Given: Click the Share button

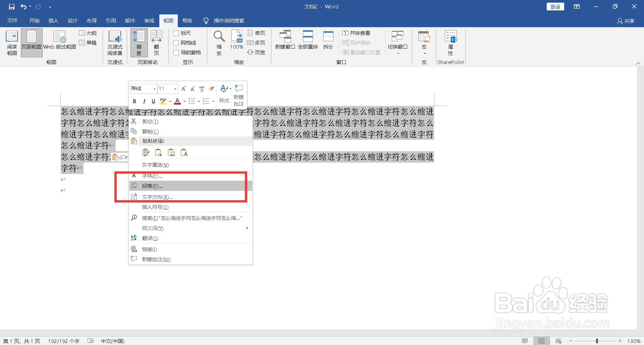Looking at the screenshot, I should click(x=626, y=21).
